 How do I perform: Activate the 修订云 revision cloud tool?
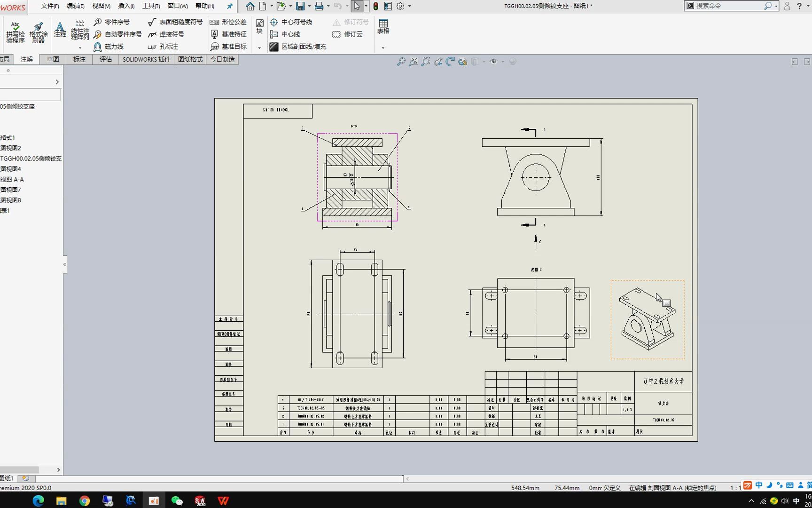(x=349, y=34)
